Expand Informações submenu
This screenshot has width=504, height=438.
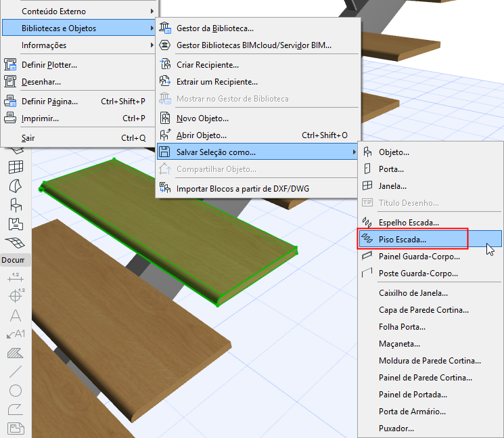pyautogui.click(x=78, y=45)
